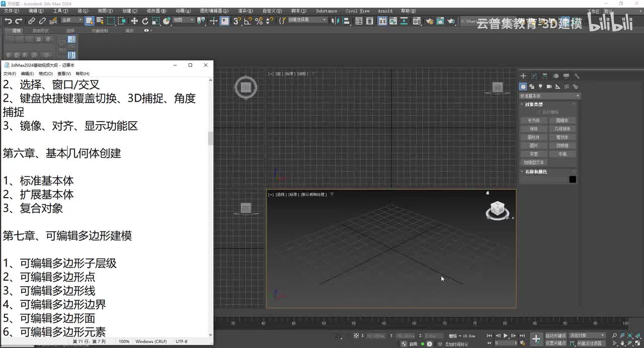Toggle Angle Snap in the main toolbar
The width and height of the screenshot is (644, 348).
pos(248,21)
